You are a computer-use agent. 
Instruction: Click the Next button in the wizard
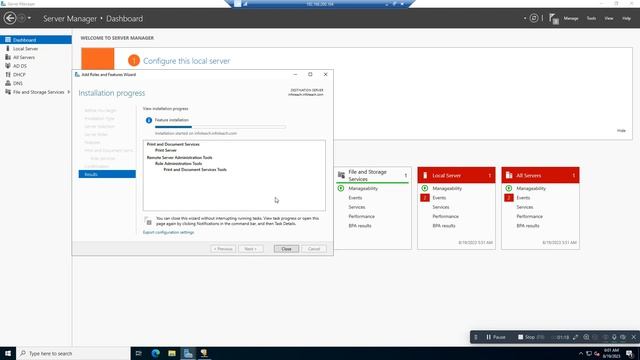(x=251, y=249)
